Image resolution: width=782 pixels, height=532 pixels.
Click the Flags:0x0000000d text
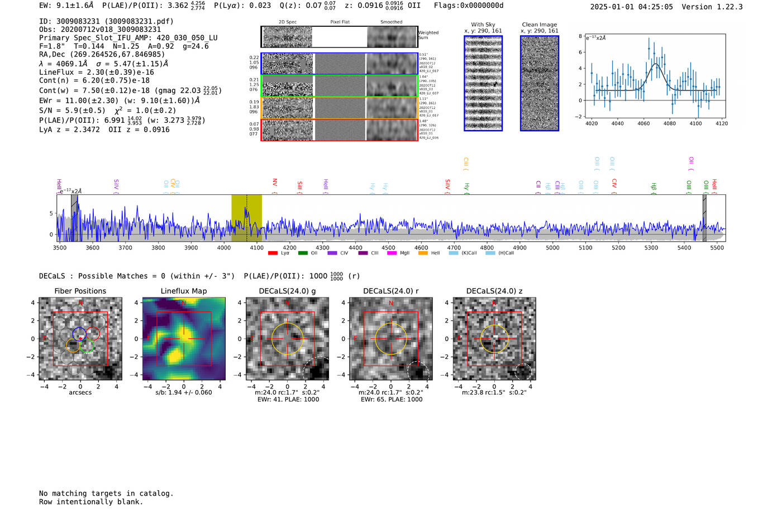point(469,6)
